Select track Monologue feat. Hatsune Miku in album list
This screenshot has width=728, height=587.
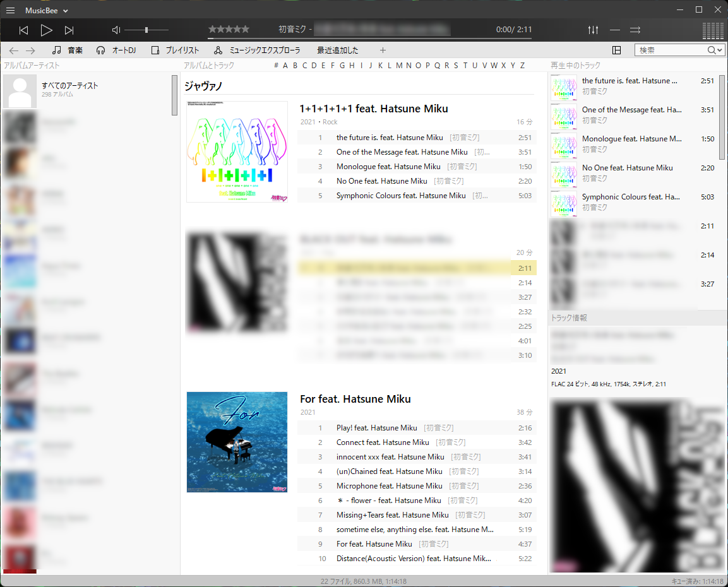pyautogui.click(x=417, y=167)
